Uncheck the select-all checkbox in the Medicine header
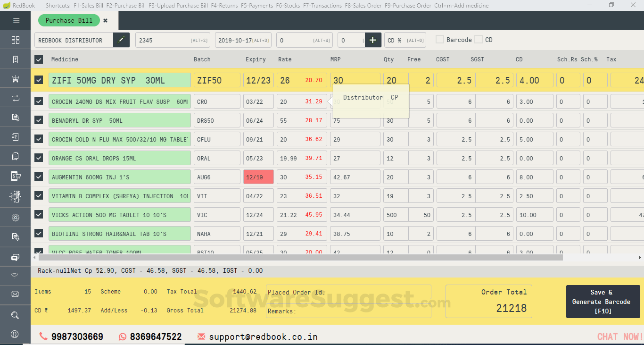 pyautogui.click(x=39, y=59)
